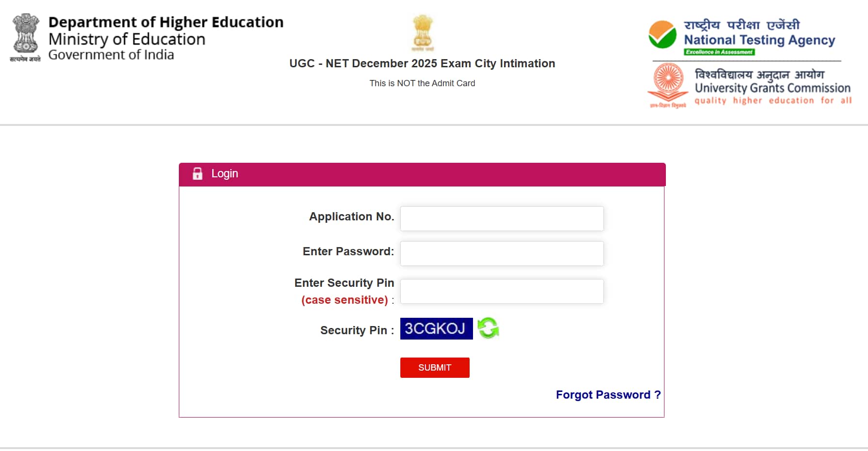Open the Forgot Password link
The width and height of the screenshot is (868, 451).
click(x=608, y=394)
